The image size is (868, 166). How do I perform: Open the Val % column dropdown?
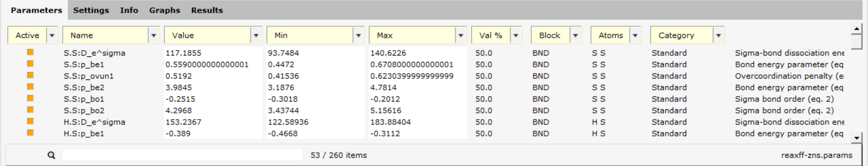tap(516, 35)
